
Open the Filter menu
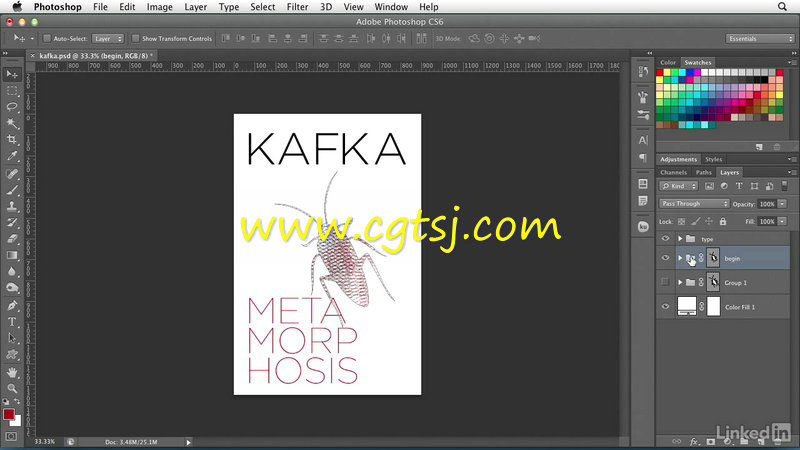[x=297, y=7]
